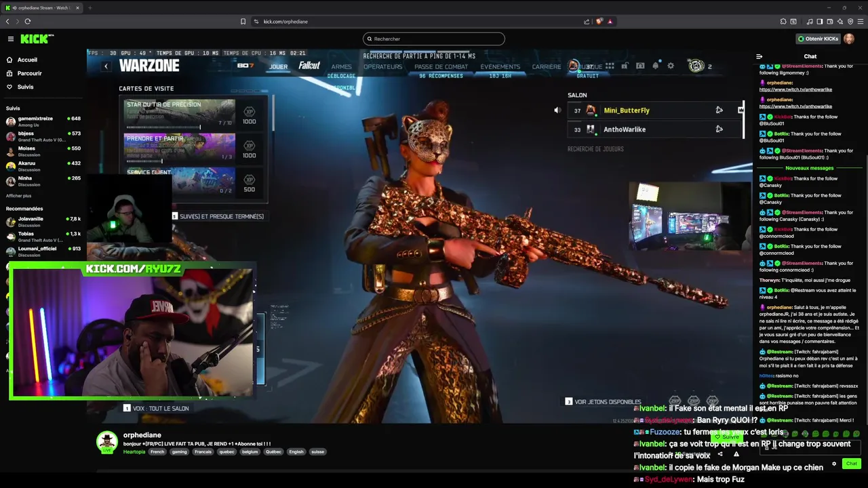
Task: Click the Warzone back arrow
Action: 106,66
